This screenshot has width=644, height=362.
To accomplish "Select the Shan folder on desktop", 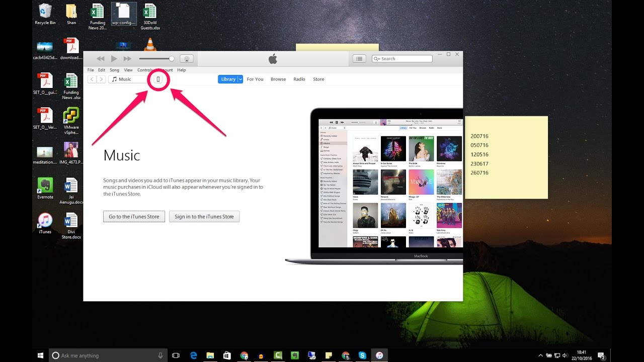I will coord(71,14).
